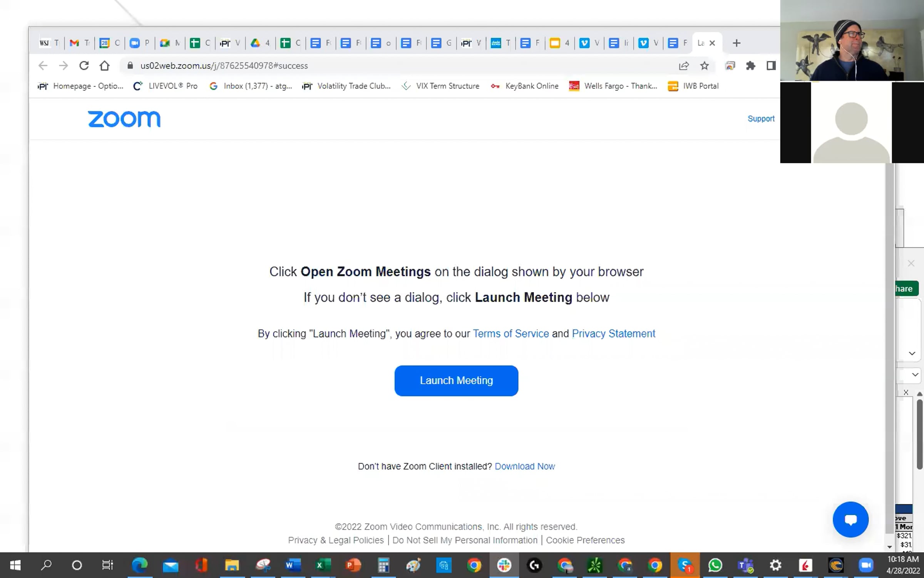Open the Homepage - Optio... bookmark
This screenshot has height=578, width=924.
tap(80, 86)
